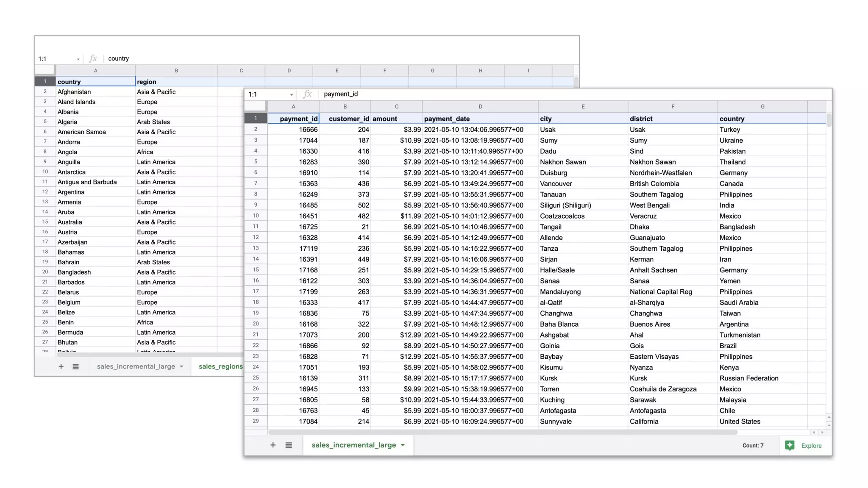Open the all sheets list icon in front window
868x488 pixels.
click(289, 445)
